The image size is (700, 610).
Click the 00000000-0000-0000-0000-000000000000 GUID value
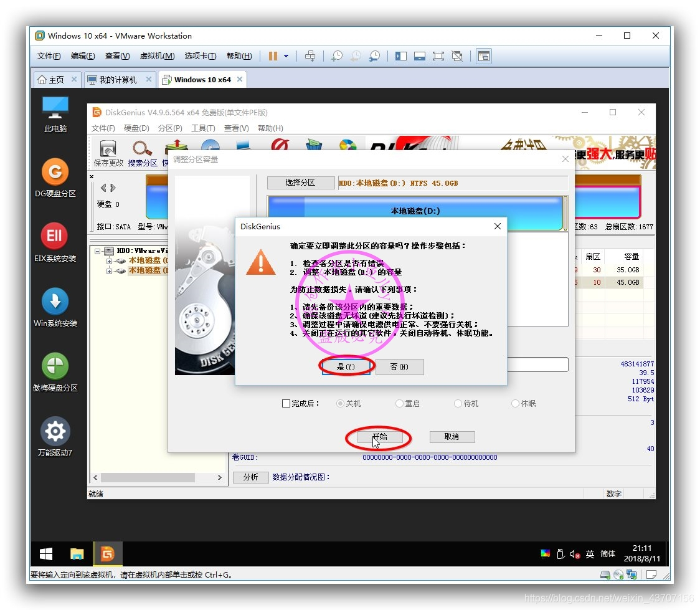click(x=430, y=457)
